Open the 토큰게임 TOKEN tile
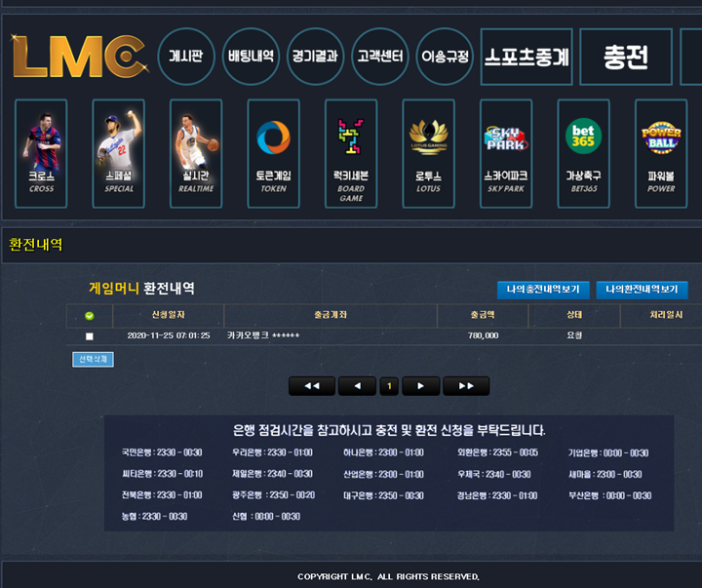Screen dimensions: 702x588 274,154
